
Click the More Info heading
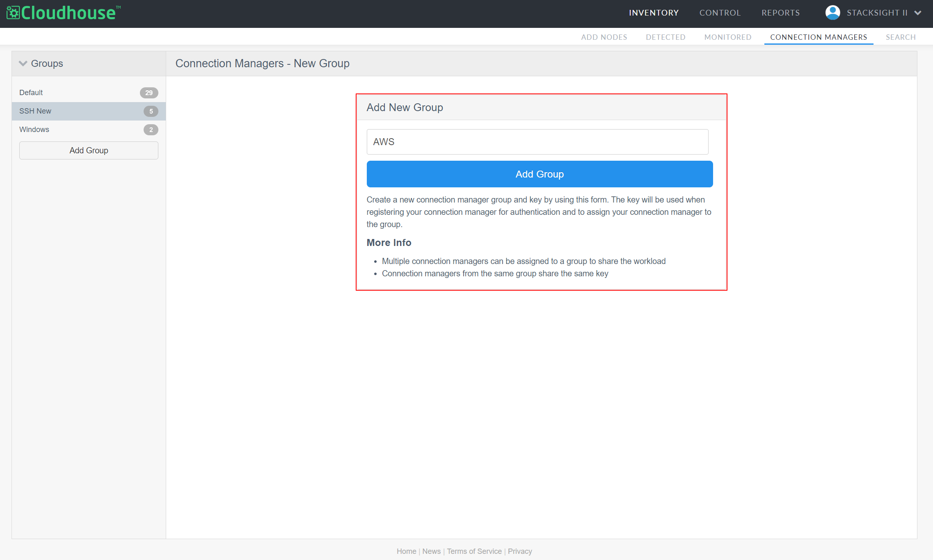coord(389,243)
